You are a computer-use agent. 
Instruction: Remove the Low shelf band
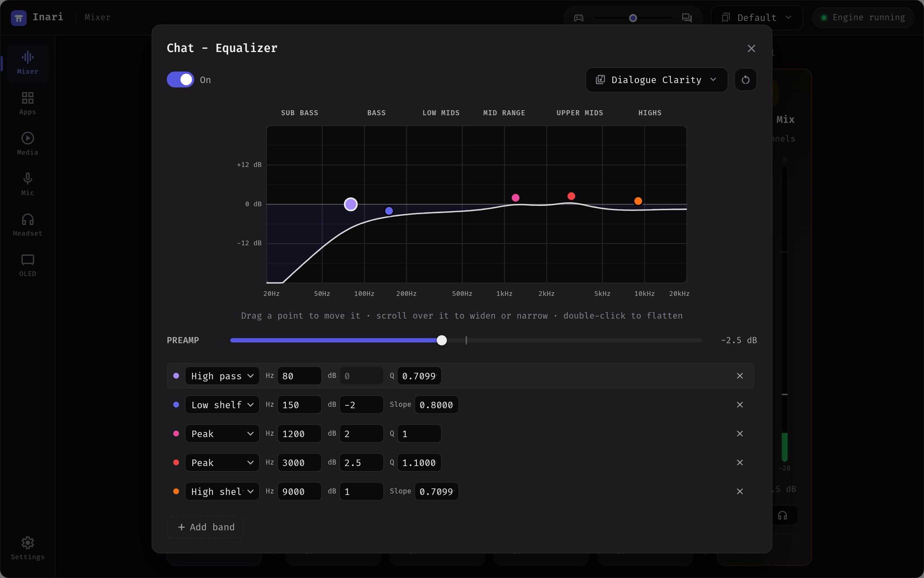pos(740,405)
